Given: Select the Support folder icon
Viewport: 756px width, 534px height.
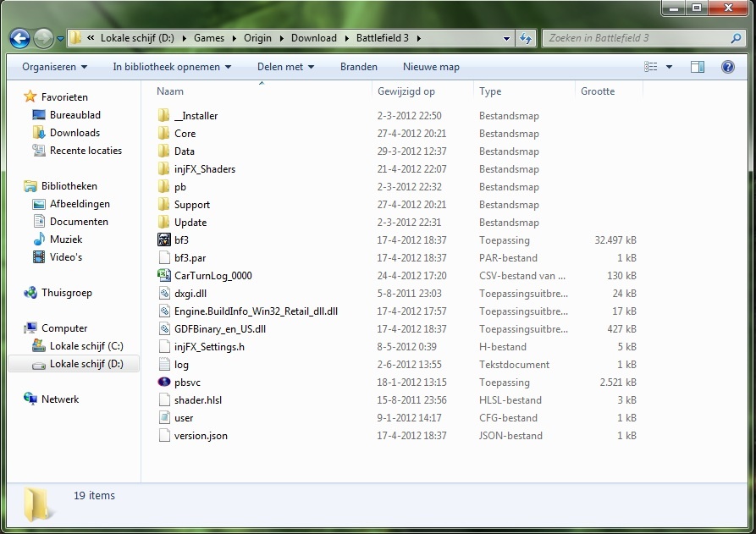Looking at the screenshot, I should [164, 205].
